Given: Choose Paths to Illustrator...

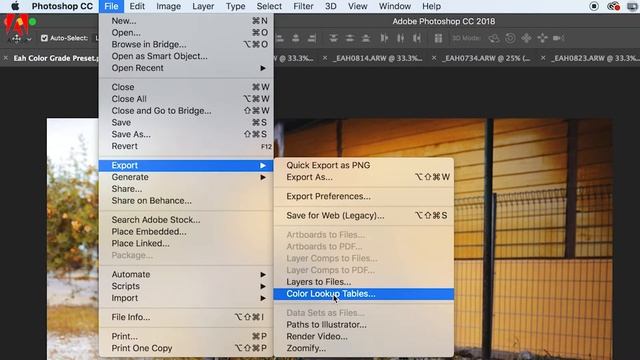Looking at the screenshot, I should (x=364, y=325).
